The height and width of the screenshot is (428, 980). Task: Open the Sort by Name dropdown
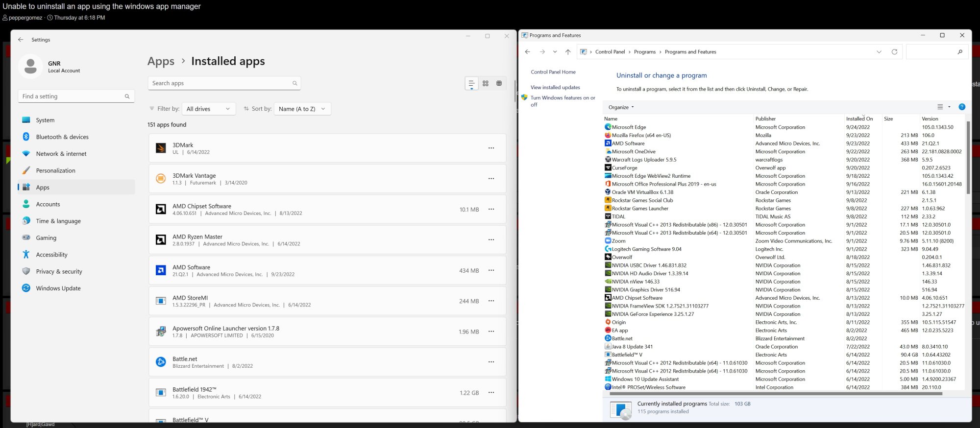pyautogui.click(x=302, y=109)
